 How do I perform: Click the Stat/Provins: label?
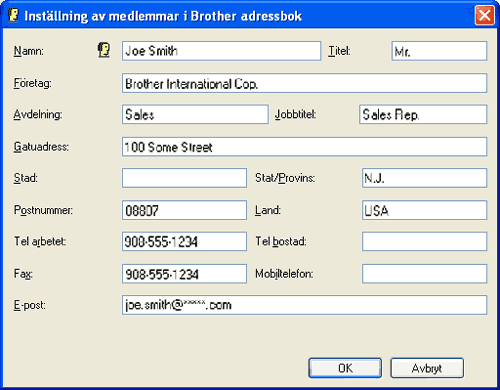[285, 178]
